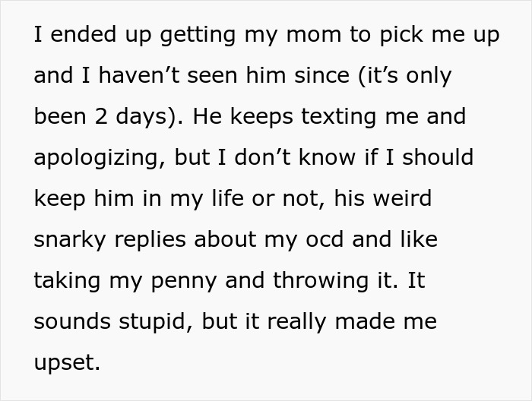
Task: Click the final word "upset."
Action: click(x=67, y=363)
